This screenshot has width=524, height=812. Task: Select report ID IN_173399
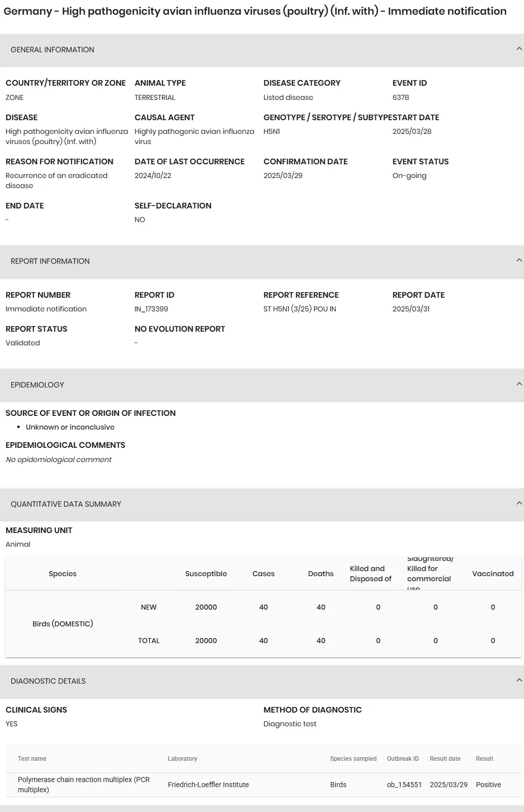(x=151, y=309)
